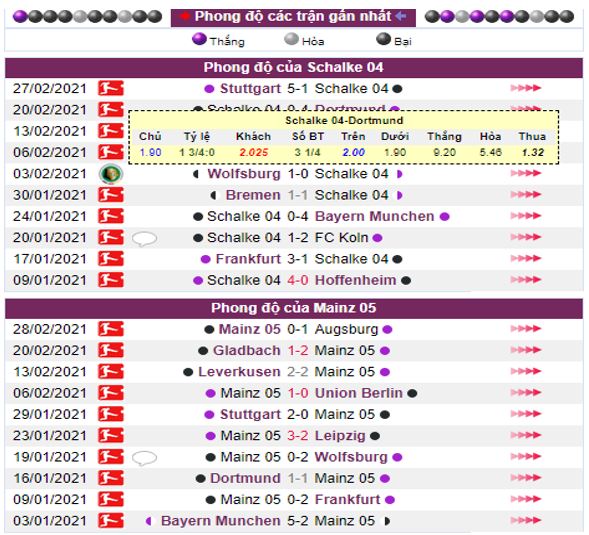Click the Bundesliga icon on 09/01/2021 Hoffenheim row

pos(110,280)
